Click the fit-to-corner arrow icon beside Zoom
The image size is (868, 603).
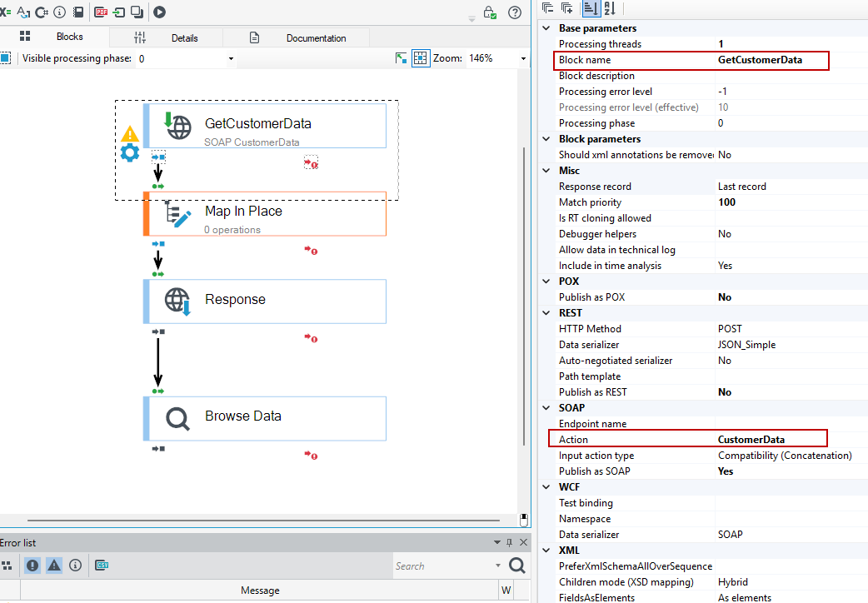pos(402,58)
